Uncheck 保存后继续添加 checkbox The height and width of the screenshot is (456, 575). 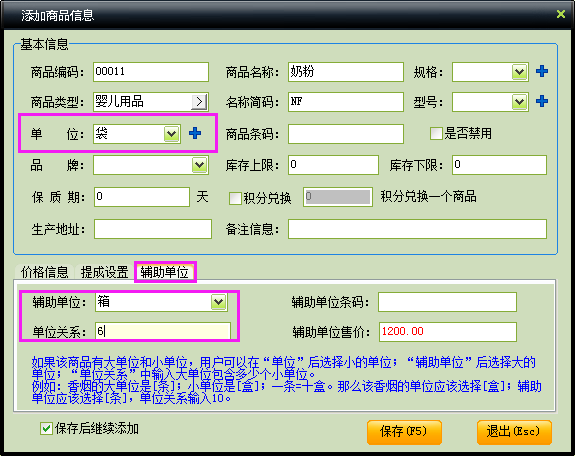46,428
